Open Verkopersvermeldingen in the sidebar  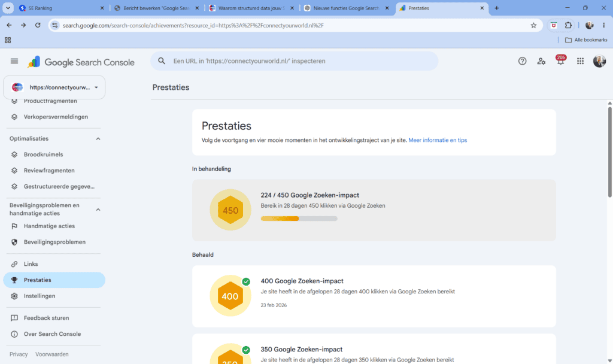coord(54,117)
